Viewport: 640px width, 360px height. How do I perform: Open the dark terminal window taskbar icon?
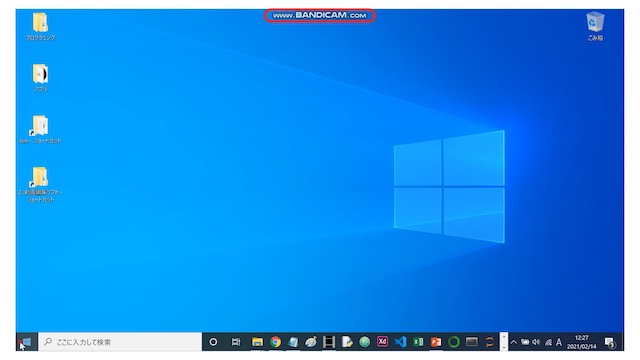[471, 341]
